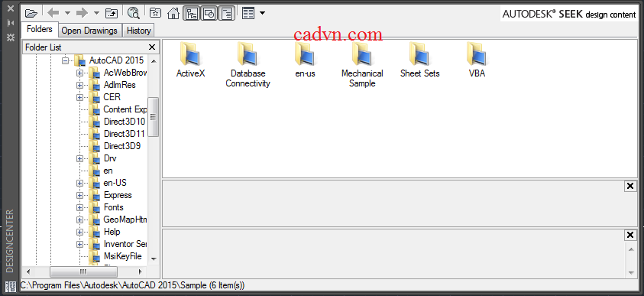Select the Direct3D11 tree folder
This screenshot has width=644, height=296.
click(125, 134)
